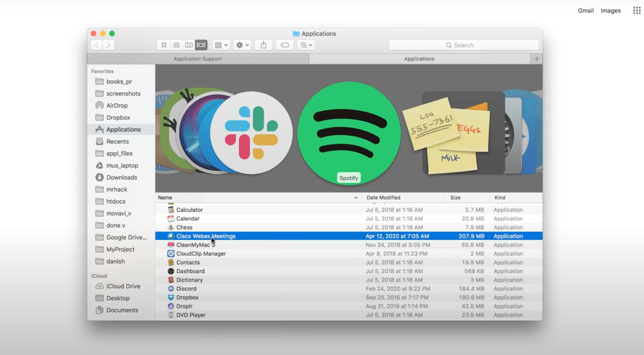
Task: Select the Discord app row
Action: tap(349, 289)
